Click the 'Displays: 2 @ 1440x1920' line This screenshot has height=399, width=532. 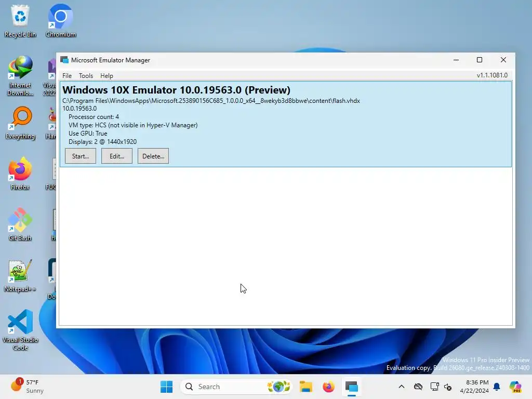[x=102, y=142]
